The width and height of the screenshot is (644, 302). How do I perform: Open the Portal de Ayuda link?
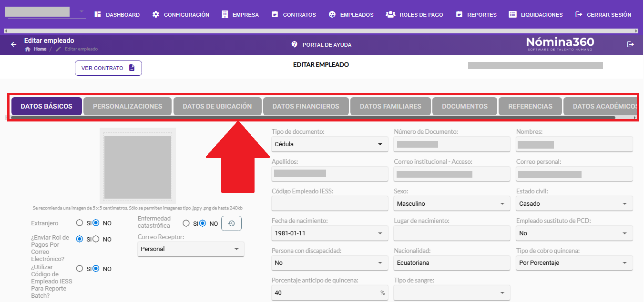click(321, 44)
